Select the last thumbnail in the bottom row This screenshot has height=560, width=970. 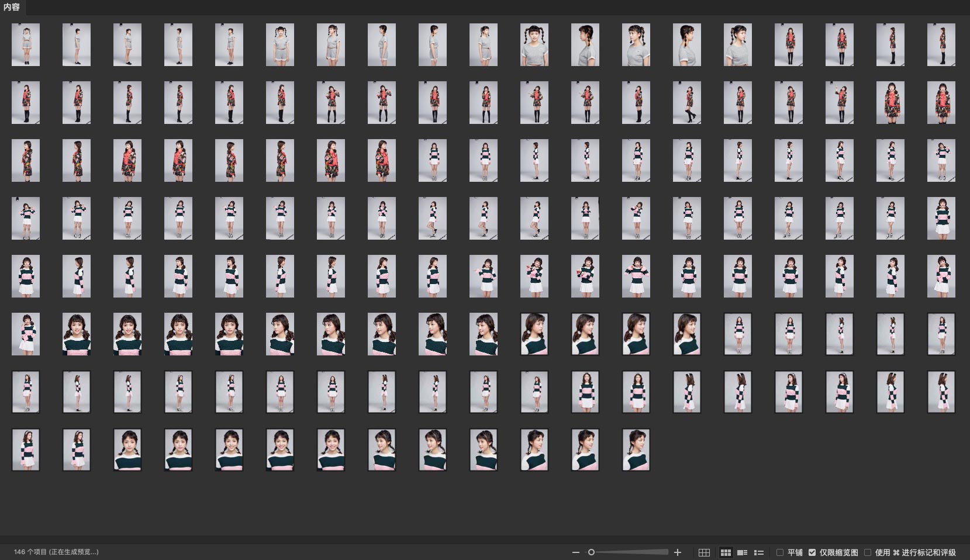pyautogui.click(x=636, y=450)
